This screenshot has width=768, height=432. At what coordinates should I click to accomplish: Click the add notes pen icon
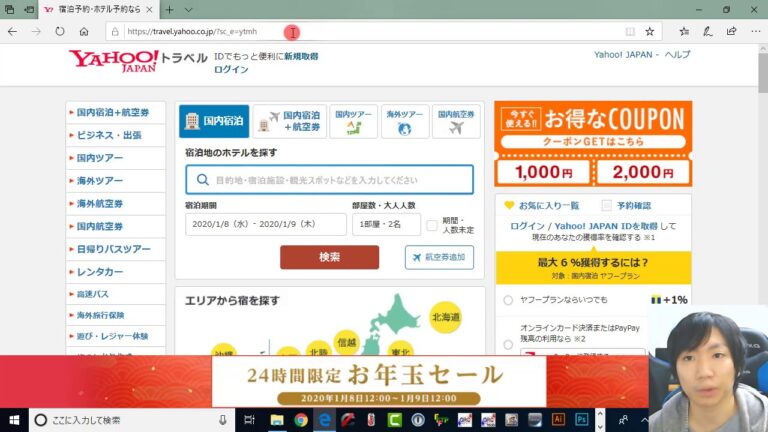click(708, 32)
